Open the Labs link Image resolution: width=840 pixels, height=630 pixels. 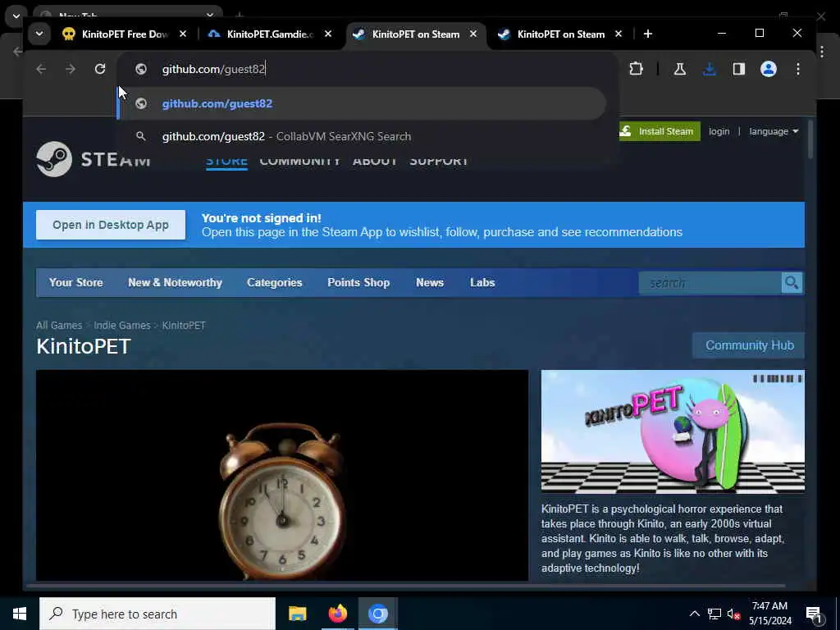482,282
